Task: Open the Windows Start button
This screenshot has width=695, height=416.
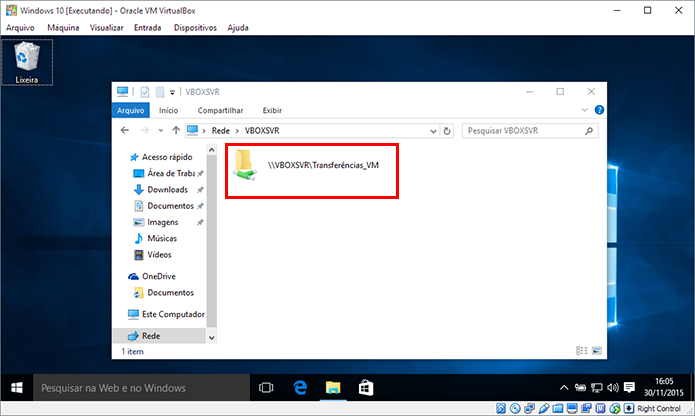Action: coord(17,388)
